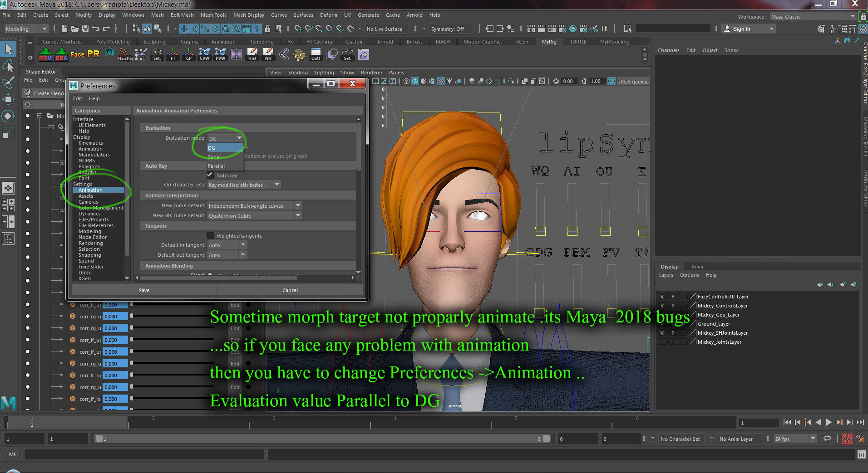Click the Hist shelf icon

252,54
